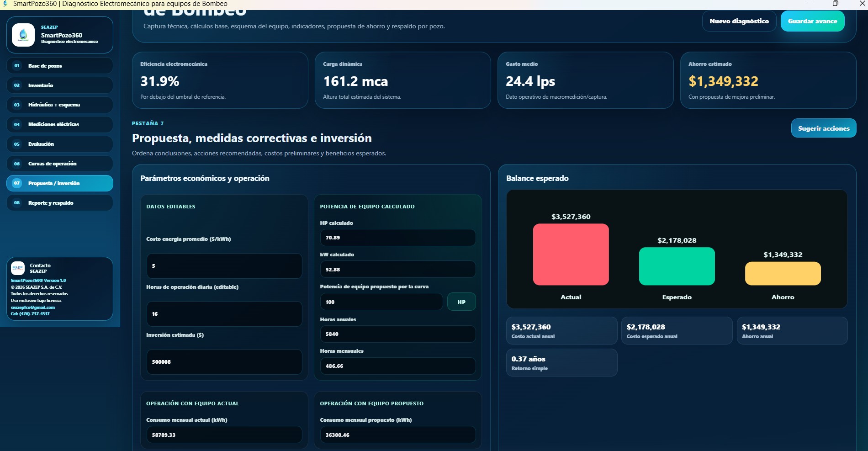Select Propuesta / inversión section
The image size is (868, 451).
coord(60,183)
